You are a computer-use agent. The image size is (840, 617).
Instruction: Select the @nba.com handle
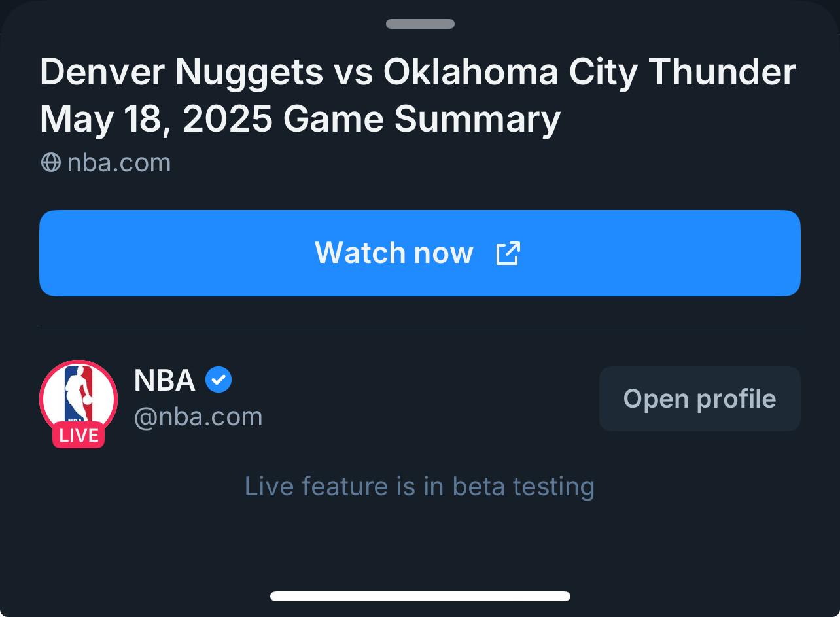coord(198,417)
